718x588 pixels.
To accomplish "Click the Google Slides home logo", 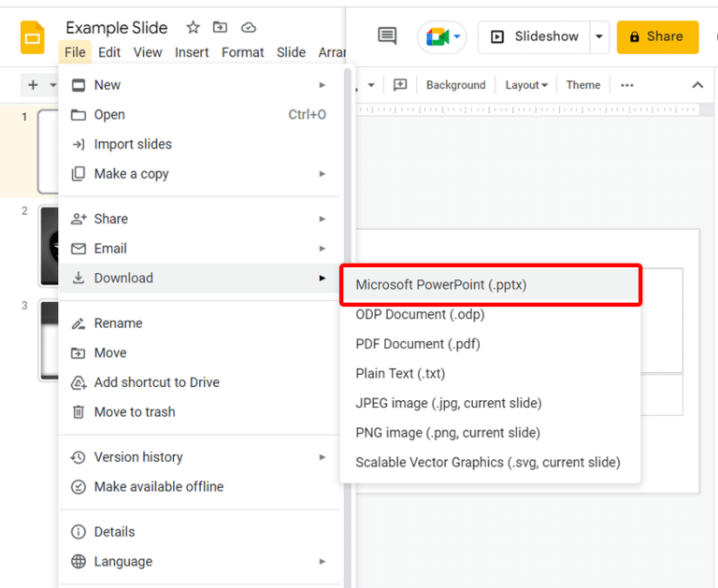I will [x=33, y=37].
